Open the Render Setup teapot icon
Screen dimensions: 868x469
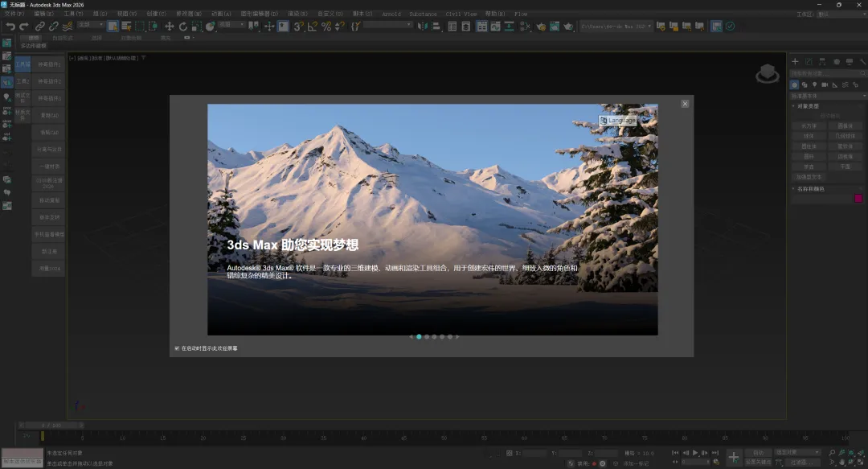[x=541, y=26]
